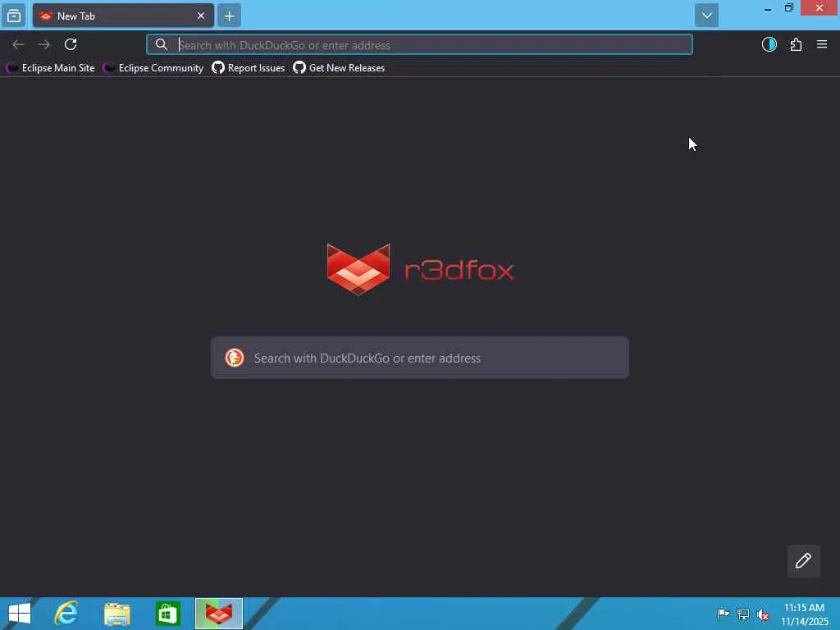
Task: Open network status tray icon
Action: click(x=743, y=614)
